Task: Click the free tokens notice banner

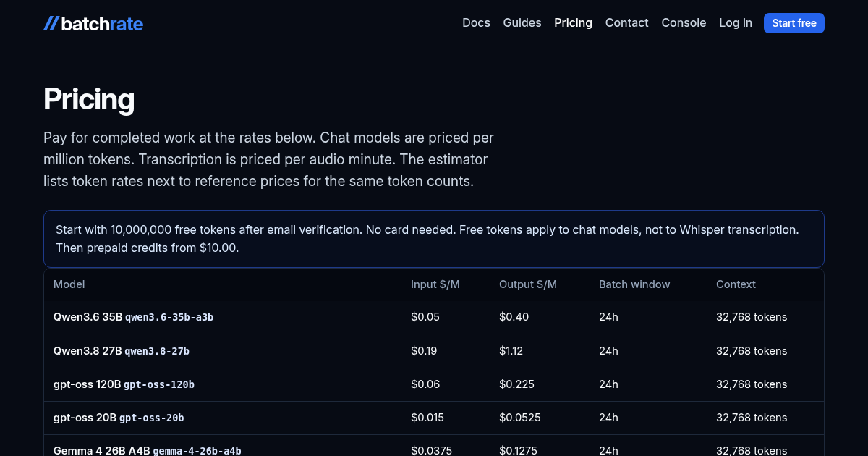Action: [434, 239]
